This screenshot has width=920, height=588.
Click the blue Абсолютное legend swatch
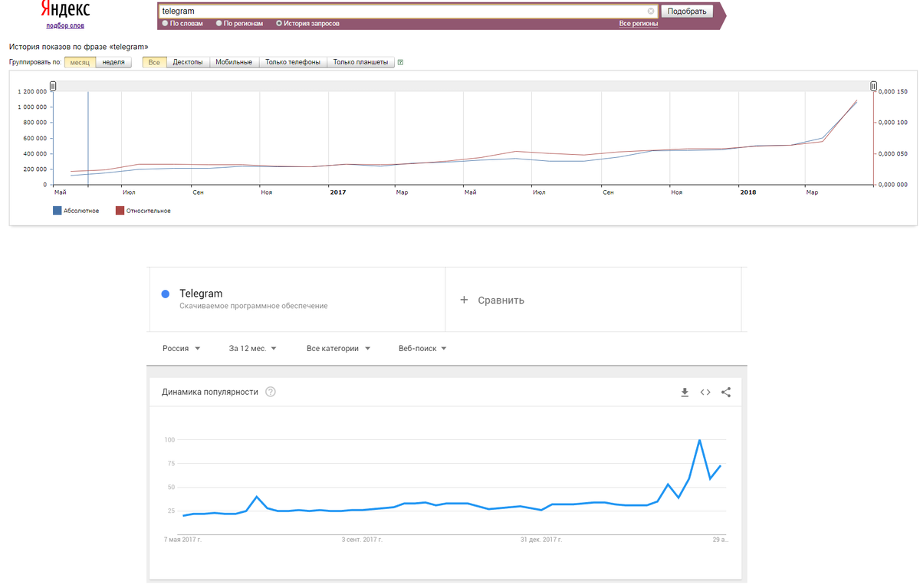coord(58,211)
